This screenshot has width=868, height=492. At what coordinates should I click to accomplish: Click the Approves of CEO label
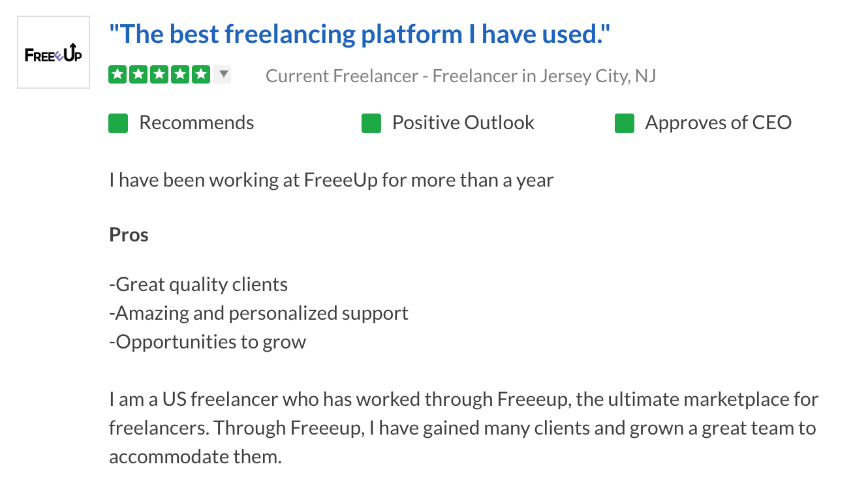coord(719,123)
